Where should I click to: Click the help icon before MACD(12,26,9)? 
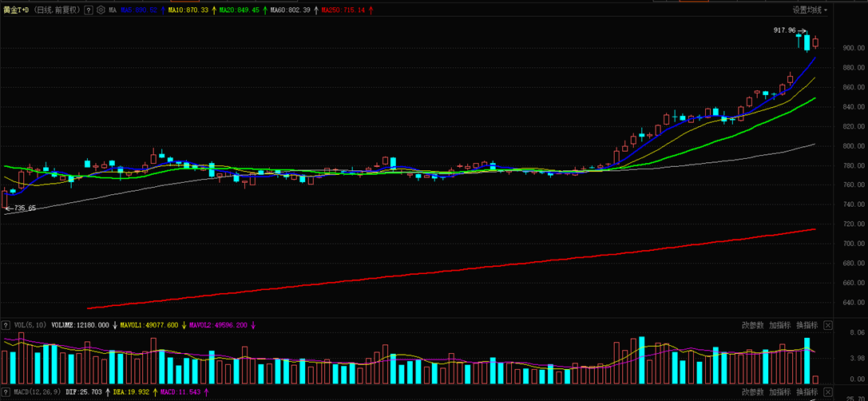(6, 392)
